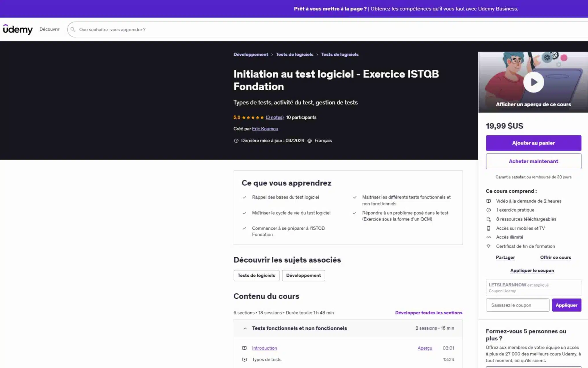Open last Tests de logiciels breadcrumb
The width and height of the screenshot is (588, 368).
click(x=340, y=54)
